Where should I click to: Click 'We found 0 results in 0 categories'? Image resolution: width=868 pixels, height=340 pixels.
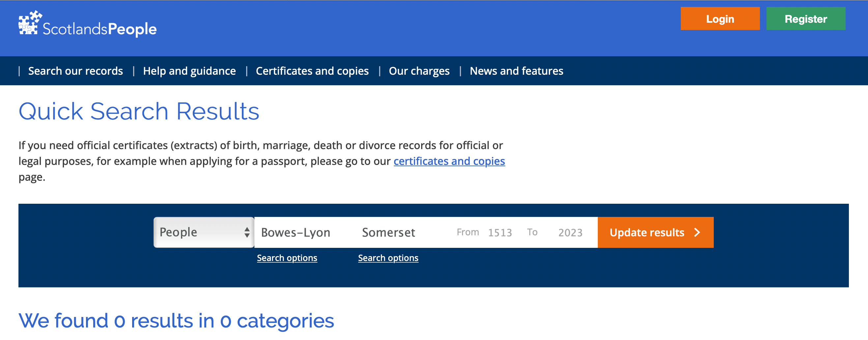click(176, 321)
